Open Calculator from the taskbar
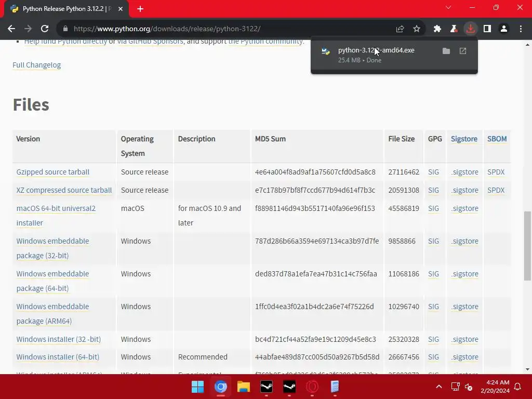This screenshot has width=532, height=399. tap(335, 387)
